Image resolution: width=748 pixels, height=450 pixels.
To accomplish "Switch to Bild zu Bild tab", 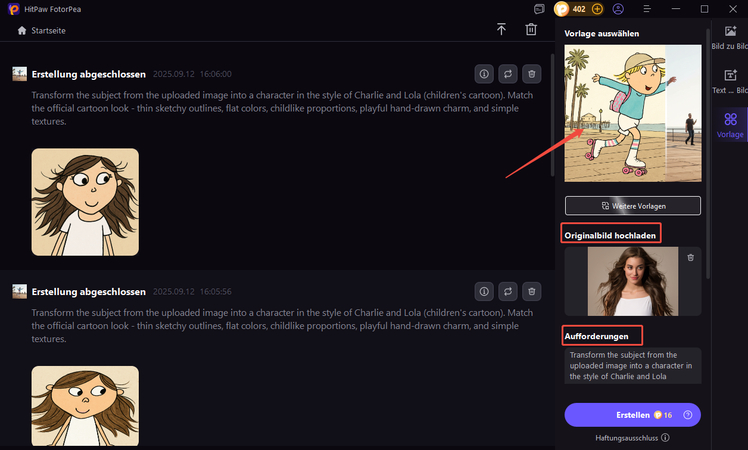I will pos(730,38).
